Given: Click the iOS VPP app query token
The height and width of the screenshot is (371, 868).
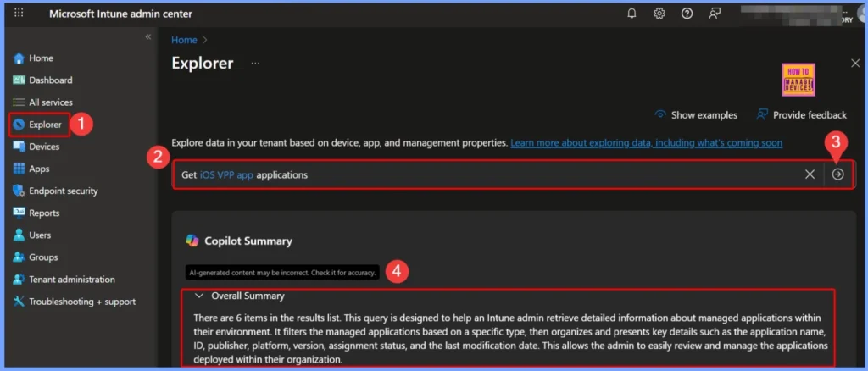Looking at the screenshot, I should 226,174.
